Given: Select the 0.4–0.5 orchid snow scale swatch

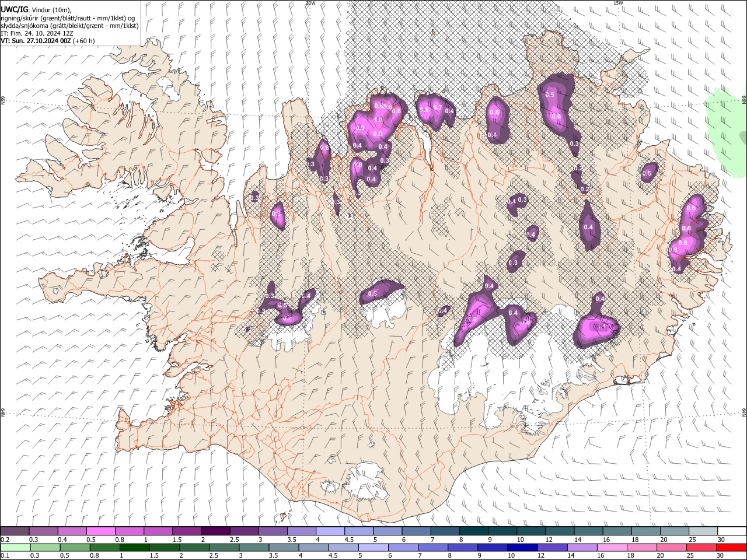Looking at the screenshot, I should (72, 531).
